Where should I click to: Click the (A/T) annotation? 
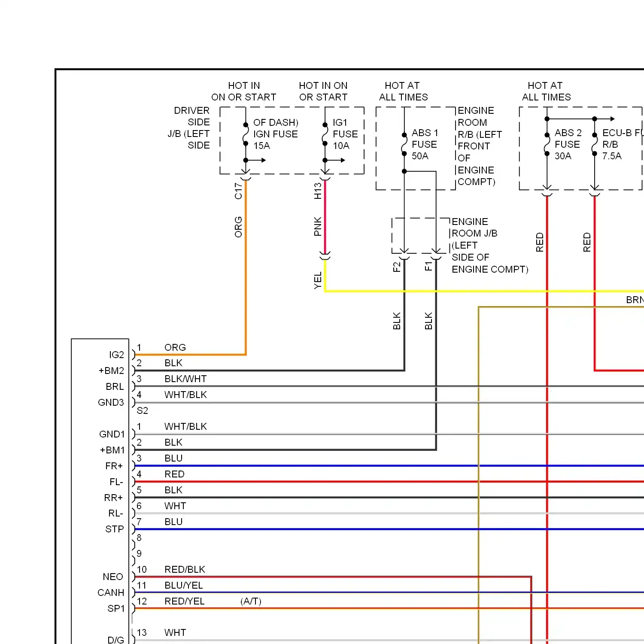[x=251, y=601]
